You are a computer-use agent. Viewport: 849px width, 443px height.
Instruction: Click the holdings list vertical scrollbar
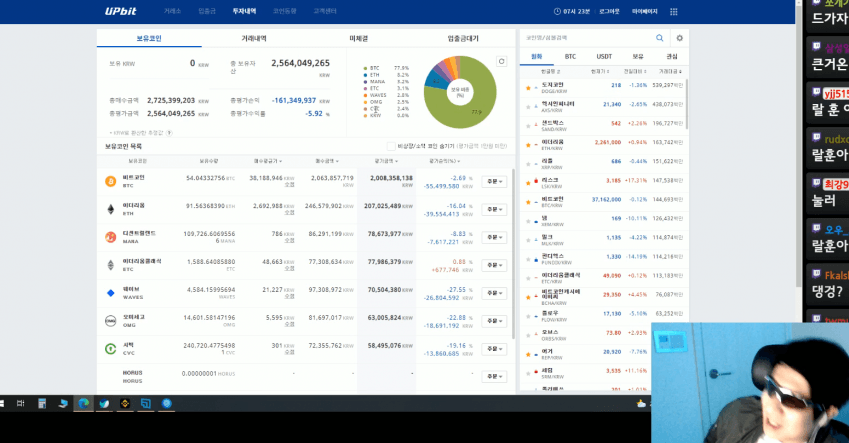pyautogui.click(x=513, y=253)
